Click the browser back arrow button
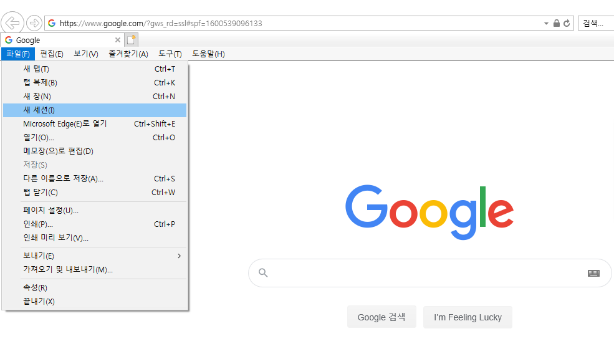The height and width of the screenshot is (364, 614). tap(12, 23)
